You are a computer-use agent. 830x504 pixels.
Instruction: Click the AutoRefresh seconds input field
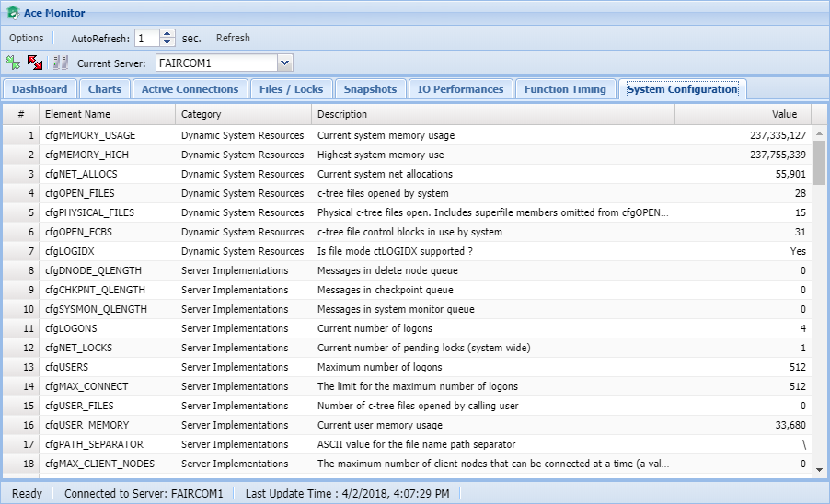(146, 38)
